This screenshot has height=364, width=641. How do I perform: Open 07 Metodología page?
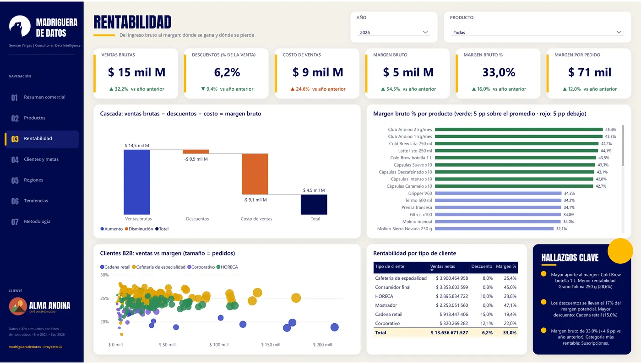42,222
